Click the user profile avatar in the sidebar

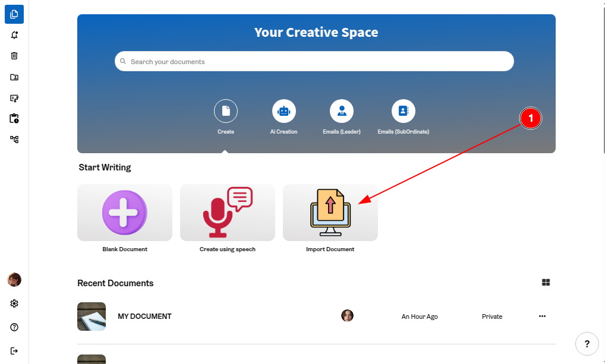point(14,280)
